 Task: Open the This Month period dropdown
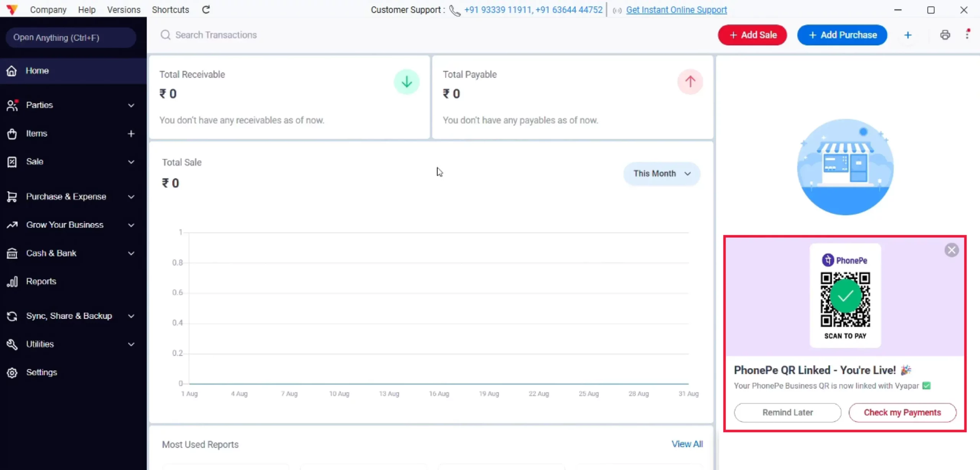pos(662,174)
